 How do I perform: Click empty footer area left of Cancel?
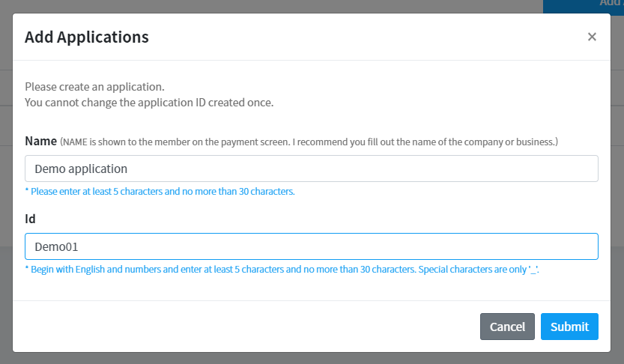coord(247,327)
